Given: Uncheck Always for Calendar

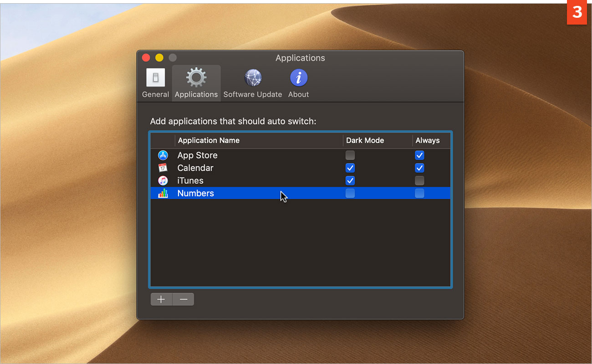Looking at the screenshot, I should (419, 168).
